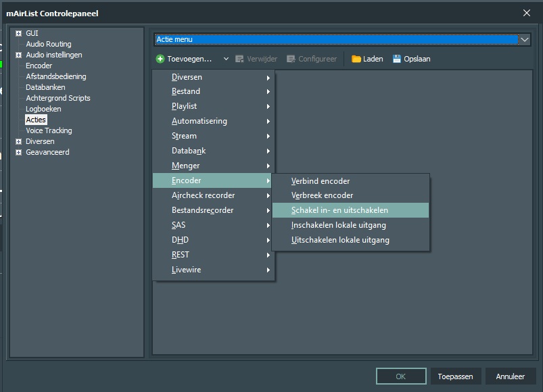
Task: Click the Toepassen button
Action: 455,376
